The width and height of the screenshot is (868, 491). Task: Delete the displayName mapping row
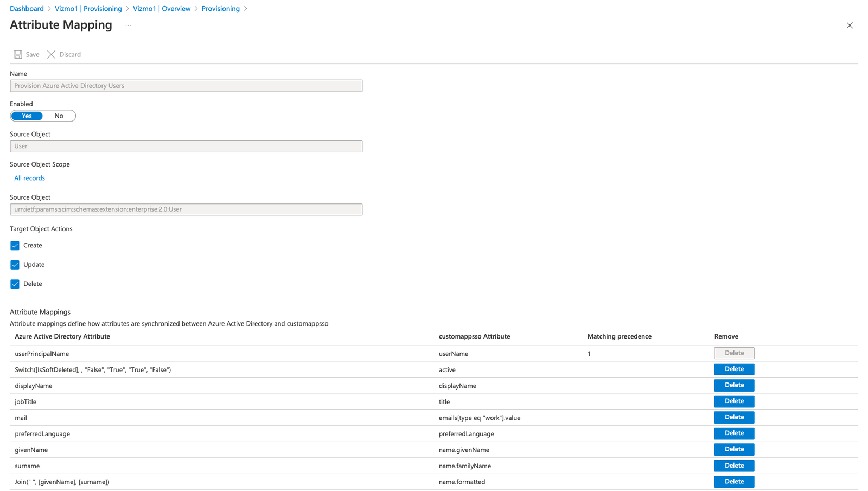click(x=734, y=385)
